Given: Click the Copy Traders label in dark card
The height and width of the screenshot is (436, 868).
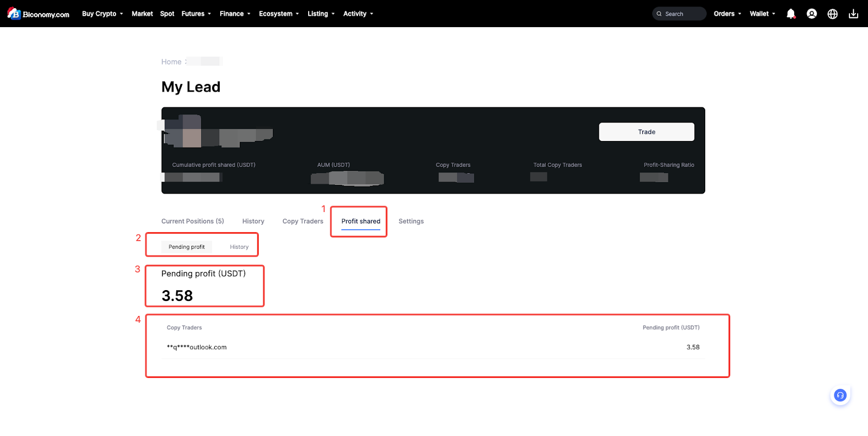Looking at the screenshot, I should pyautogui.click(x=453, y=165).
